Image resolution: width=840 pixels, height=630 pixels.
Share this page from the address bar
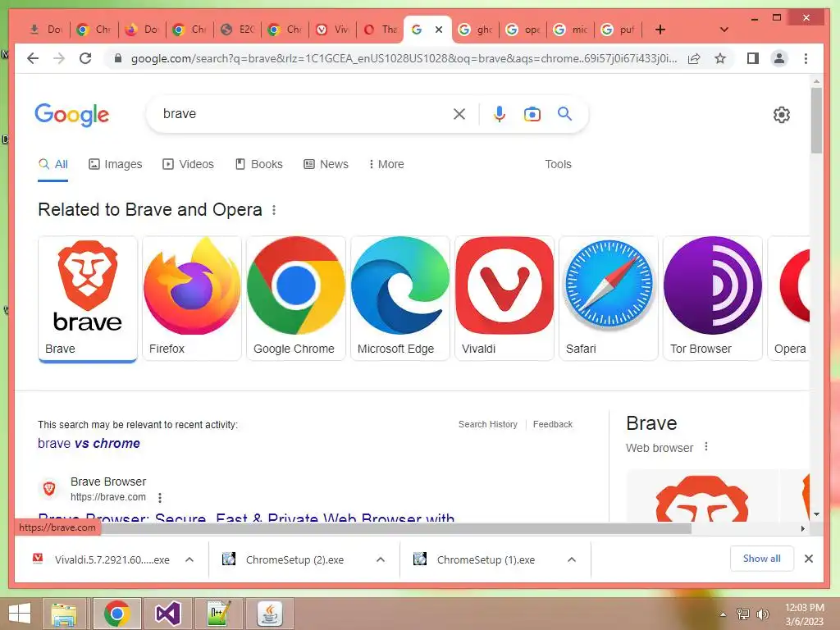(694, 58)
